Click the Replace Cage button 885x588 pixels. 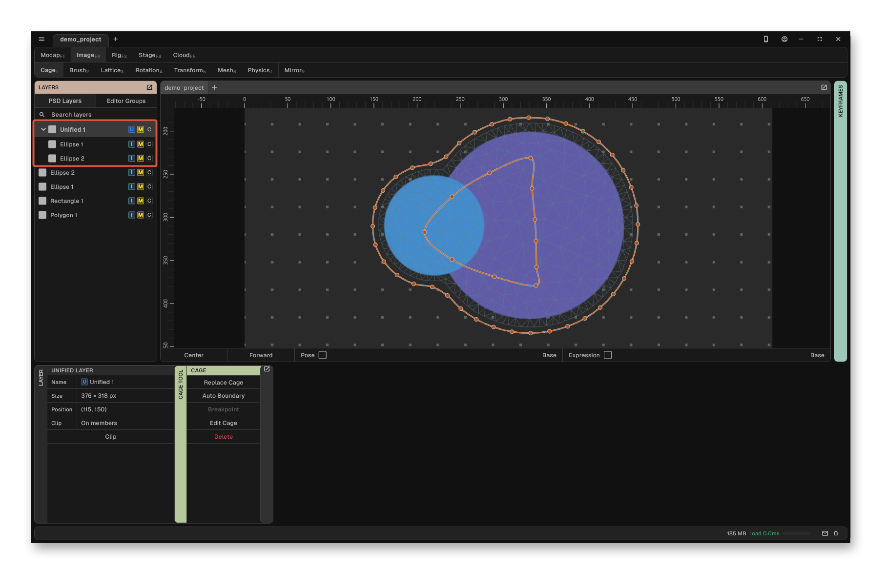click(x=224, y=382)
